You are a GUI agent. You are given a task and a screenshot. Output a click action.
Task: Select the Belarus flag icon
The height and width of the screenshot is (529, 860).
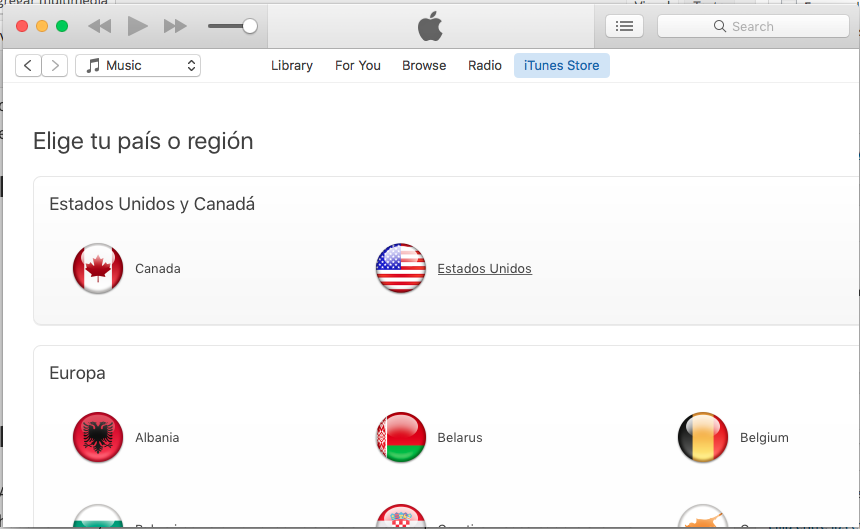pyautogui.click(x=401, y=437)
